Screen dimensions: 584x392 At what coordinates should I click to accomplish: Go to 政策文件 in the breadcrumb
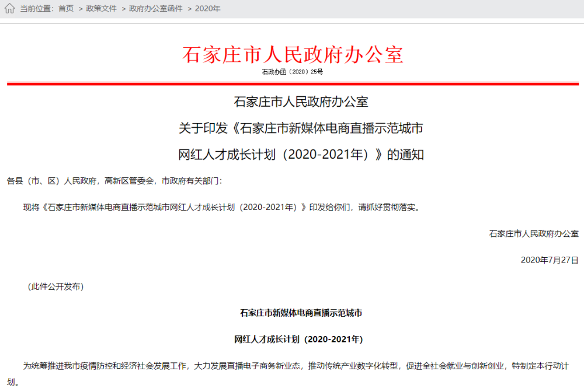[x=101, y=9]
